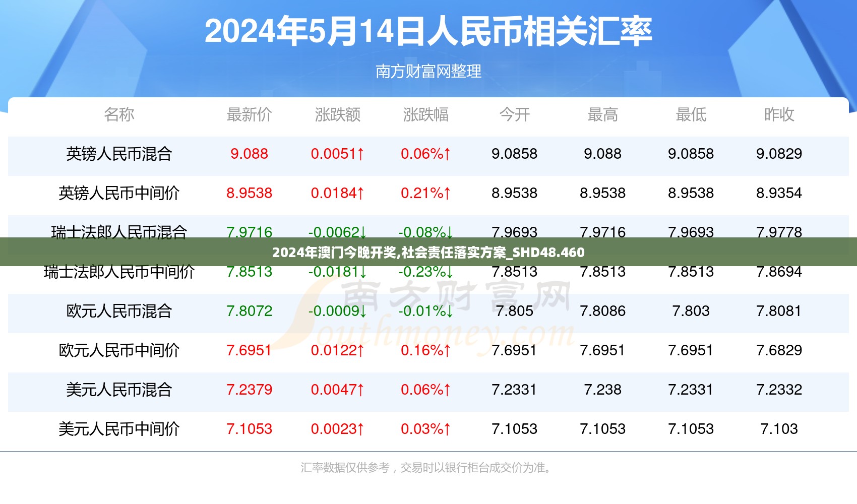Click the row name "英镑人民币中间价"
The height and width of the screenshot is (504, 857).
tap(119, 193)
